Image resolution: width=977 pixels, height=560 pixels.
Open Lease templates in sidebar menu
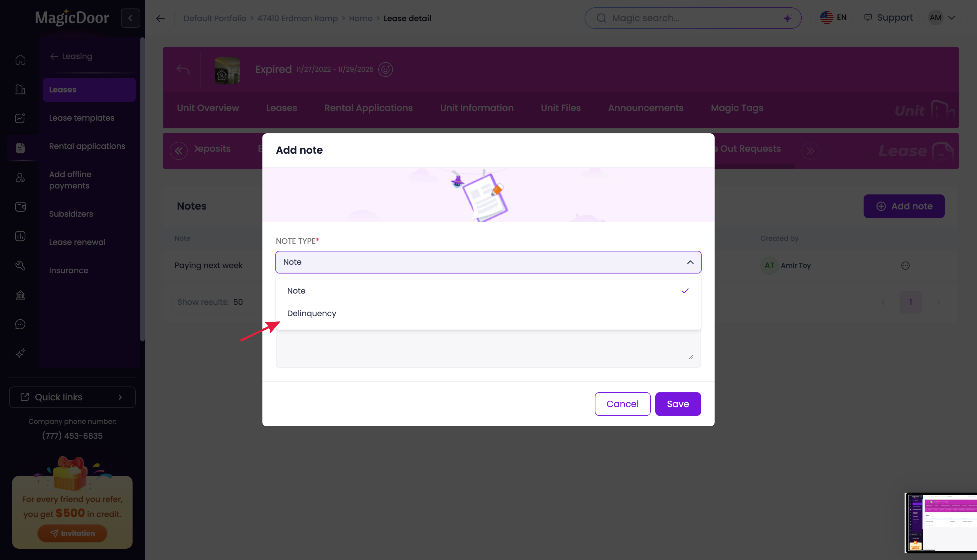click(82, 118)
